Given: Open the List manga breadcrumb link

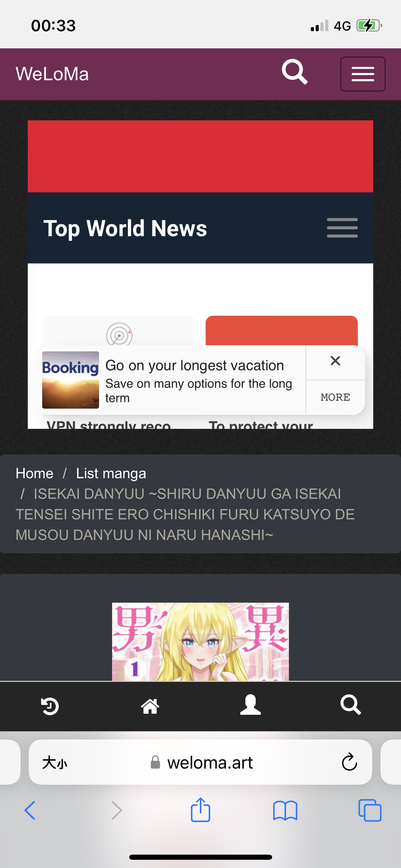Looking at the screenshot, I should tap(111, 473).
